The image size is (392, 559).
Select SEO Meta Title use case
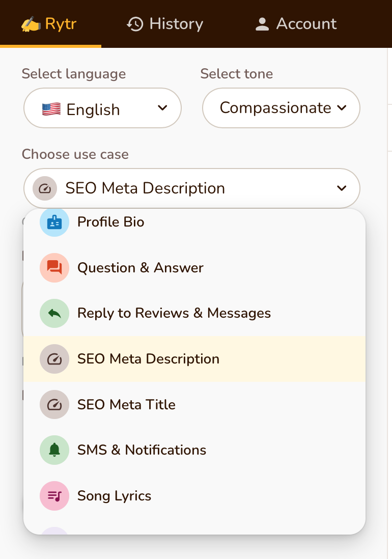point(194,405)
